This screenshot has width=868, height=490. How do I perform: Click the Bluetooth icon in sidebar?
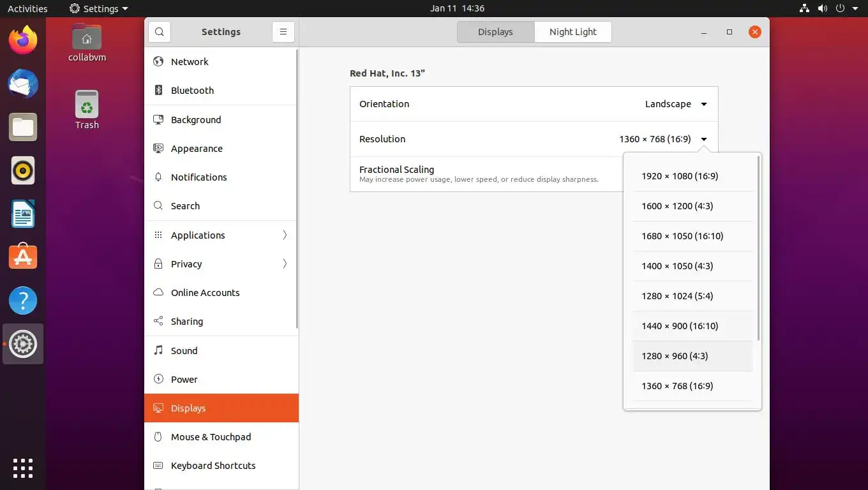pyautogui.click(x=158, y=91)
